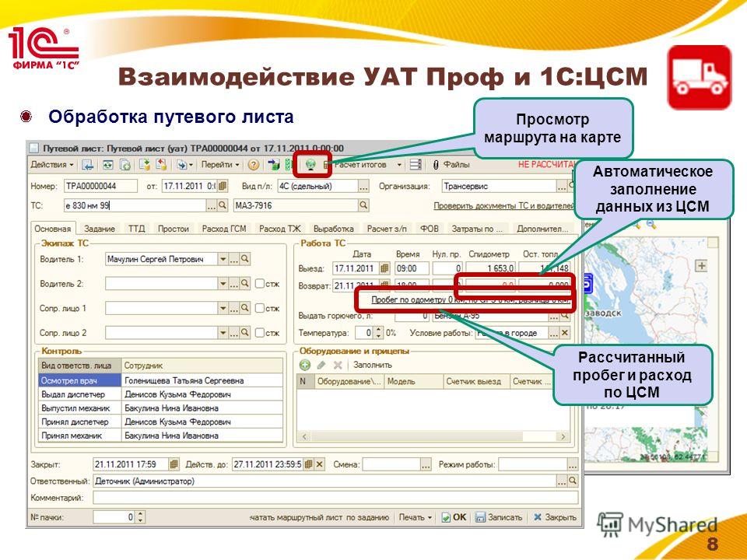Switch to the Расход ГСМ tab
747x560 pixels.
[224, 229]
